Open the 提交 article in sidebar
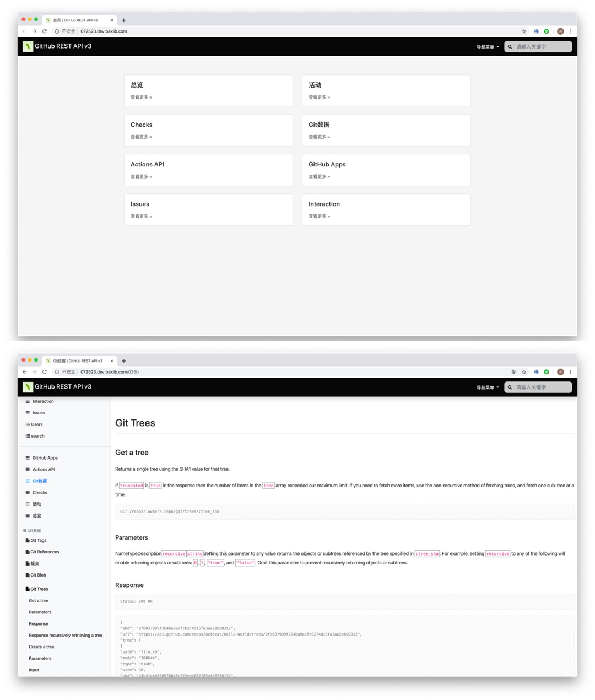 point(35,563)
